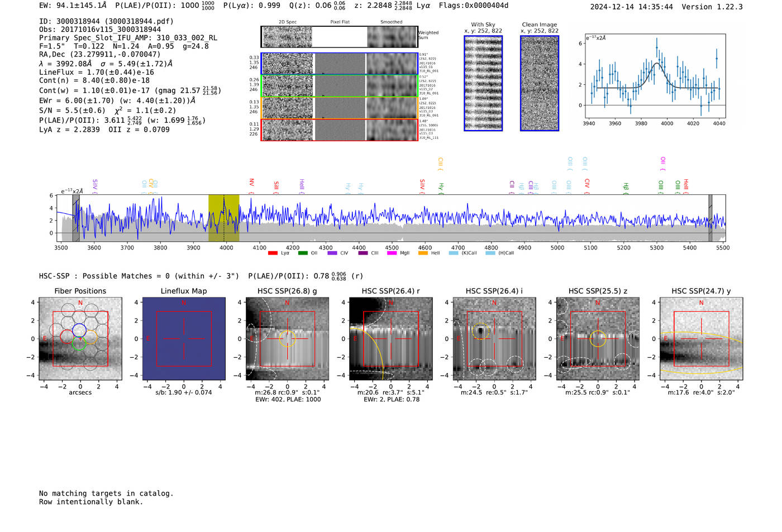
Task: Click the red NV line label
Action: point(251,183)
